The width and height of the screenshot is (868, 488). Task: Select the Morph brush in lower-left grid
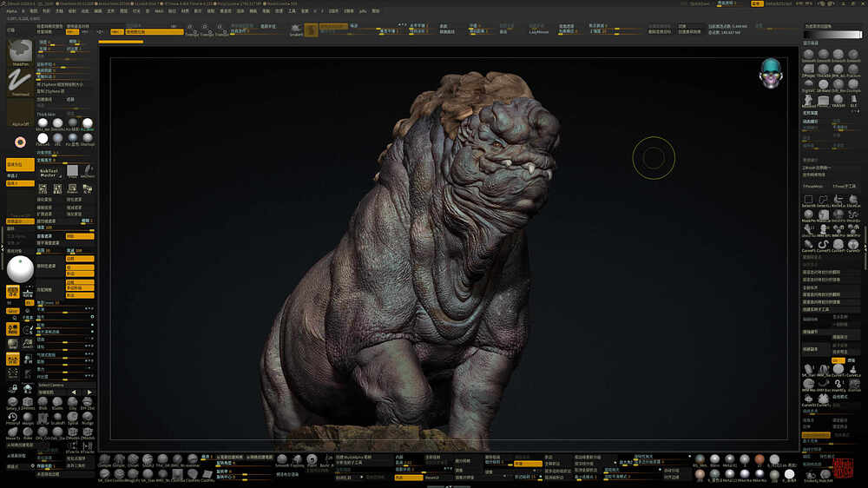tap(28, 419)
